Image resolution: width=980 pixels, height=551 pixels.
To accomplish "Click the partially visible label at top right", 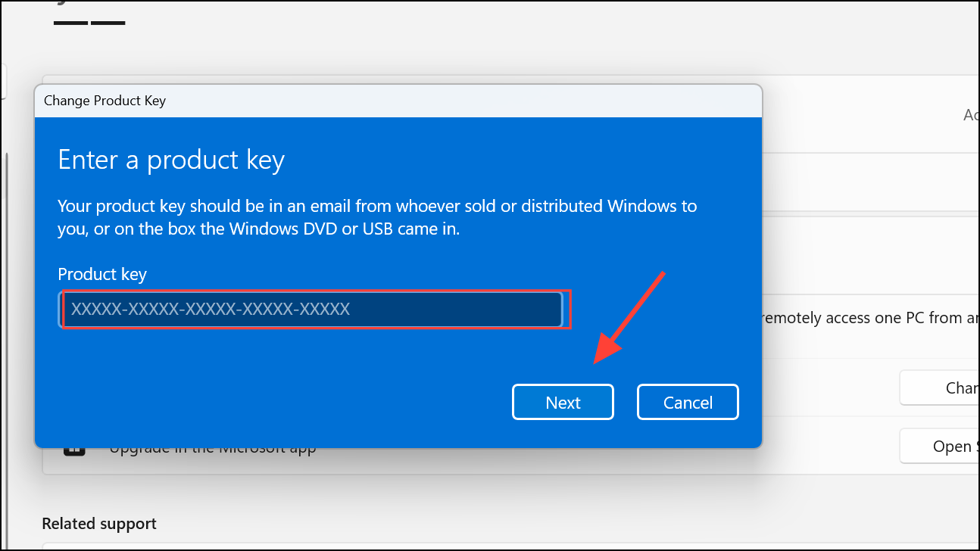I will [972, 114].
